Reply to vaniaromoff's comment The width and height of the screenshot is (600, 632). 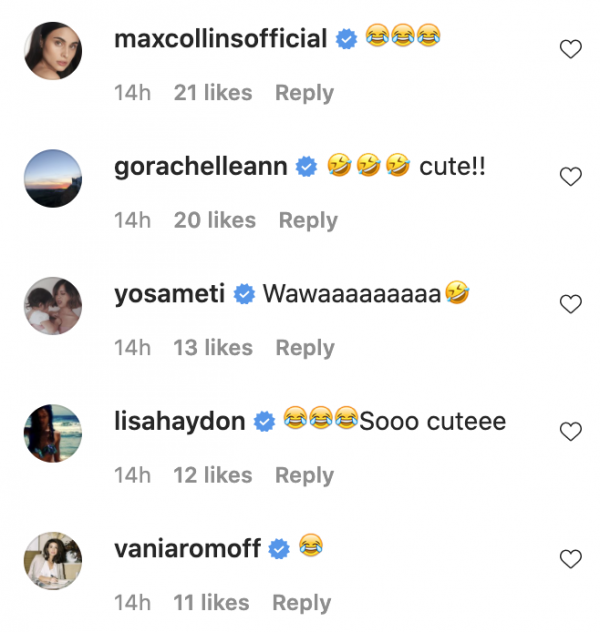click(x=301, y=603)
